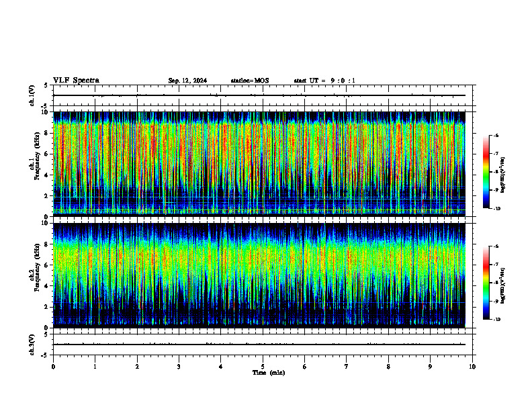Click tick label "2" on the Time axis
532x411 pixels.
point(137,367)
